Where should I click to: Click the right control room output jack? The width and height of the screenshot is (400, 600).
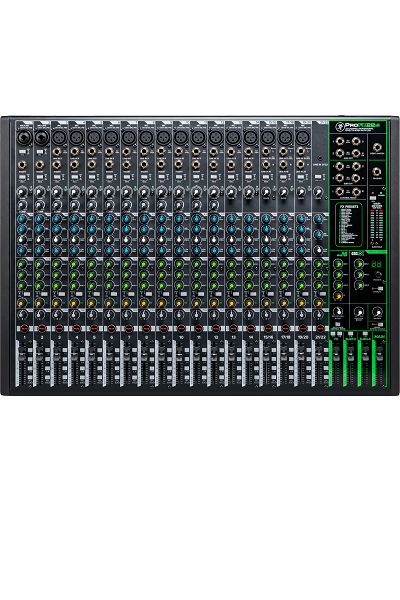click(357, 192)
